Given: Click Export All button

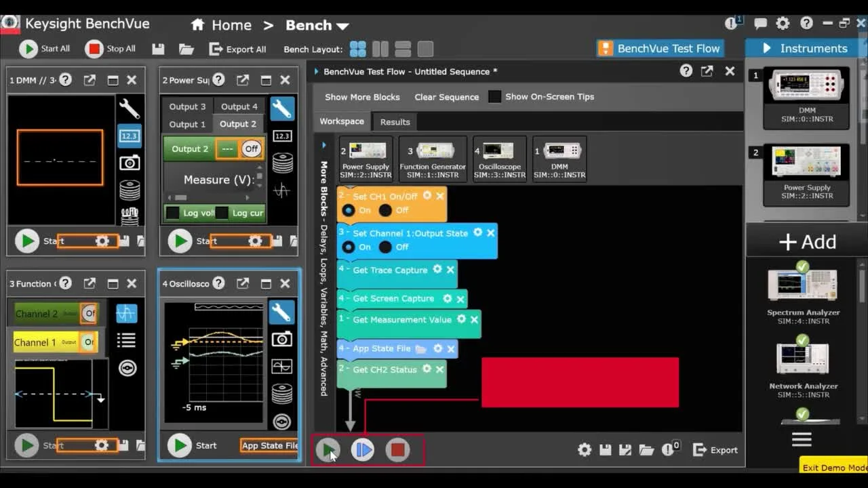Looking at the screenshot, I should coord(237,49).
